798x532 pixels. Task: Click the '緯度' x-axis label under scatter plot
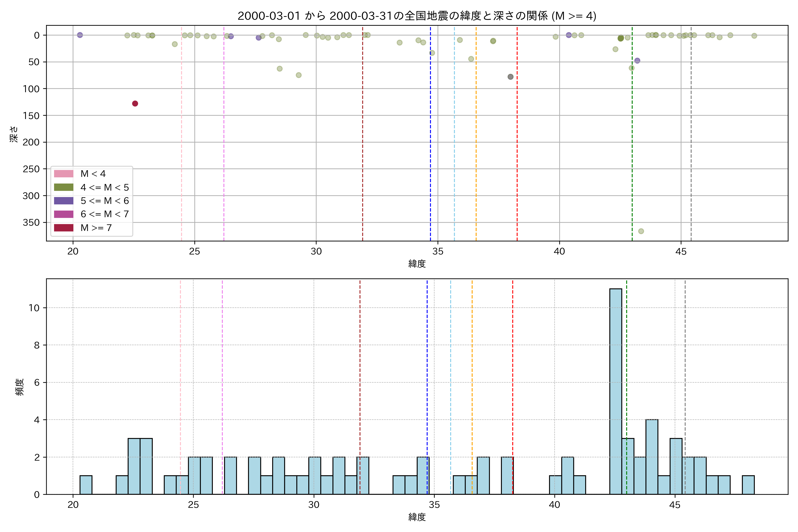(417, 264)
